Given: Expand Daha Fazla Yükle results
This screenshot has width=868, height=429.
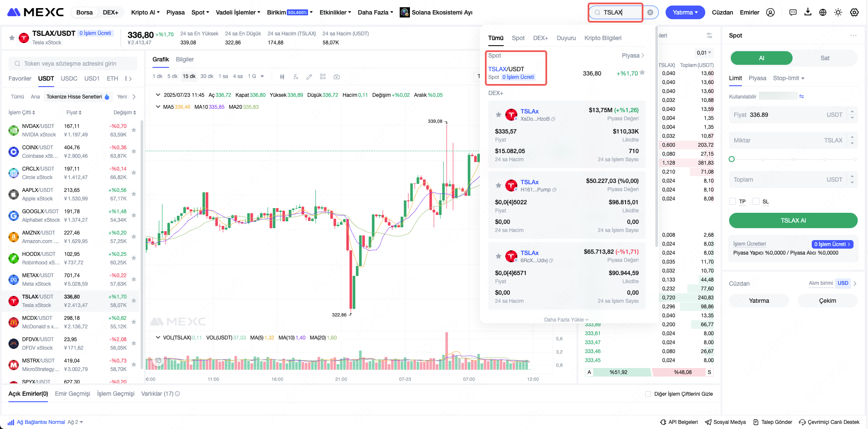Looking at the screenshot, I should coord(566,319).
